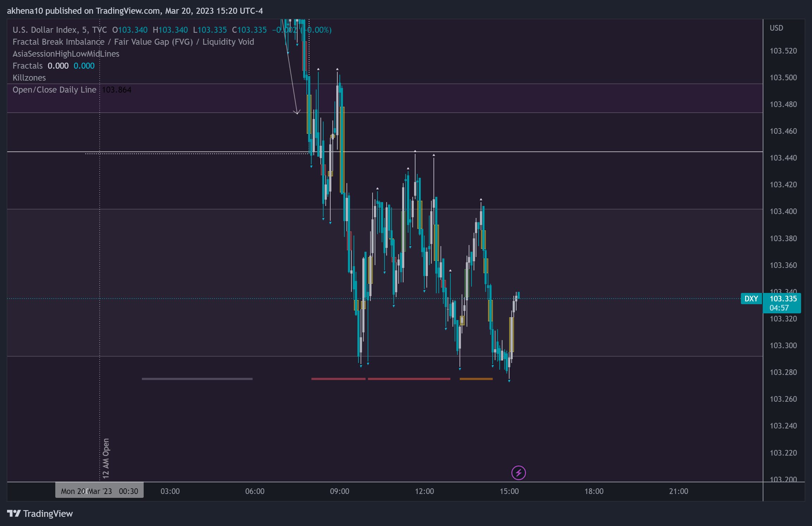Click the 103.360 price axis label
The image size is (812, 526).
[x=783, y=265]
